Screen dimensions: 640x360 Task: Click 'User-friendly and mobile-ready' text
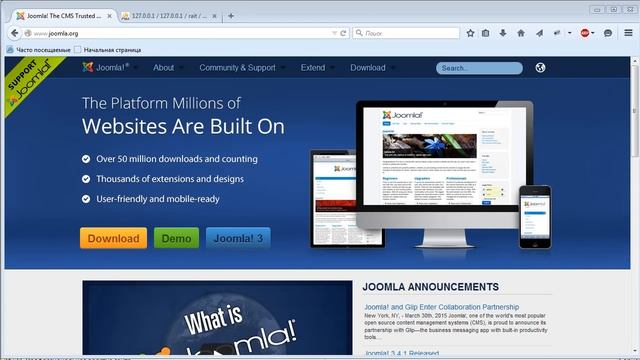click(158, 199)
